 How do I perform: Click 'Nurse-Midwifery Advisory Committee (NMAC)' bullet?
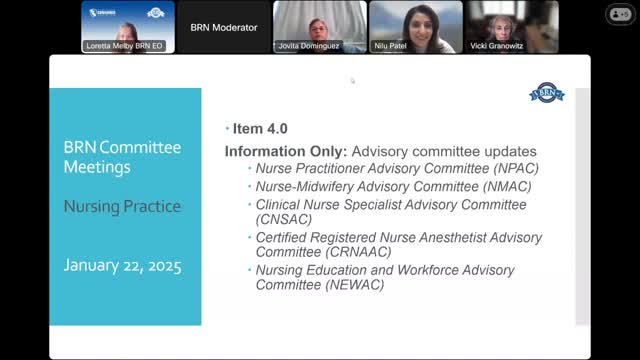click(393, 187)
